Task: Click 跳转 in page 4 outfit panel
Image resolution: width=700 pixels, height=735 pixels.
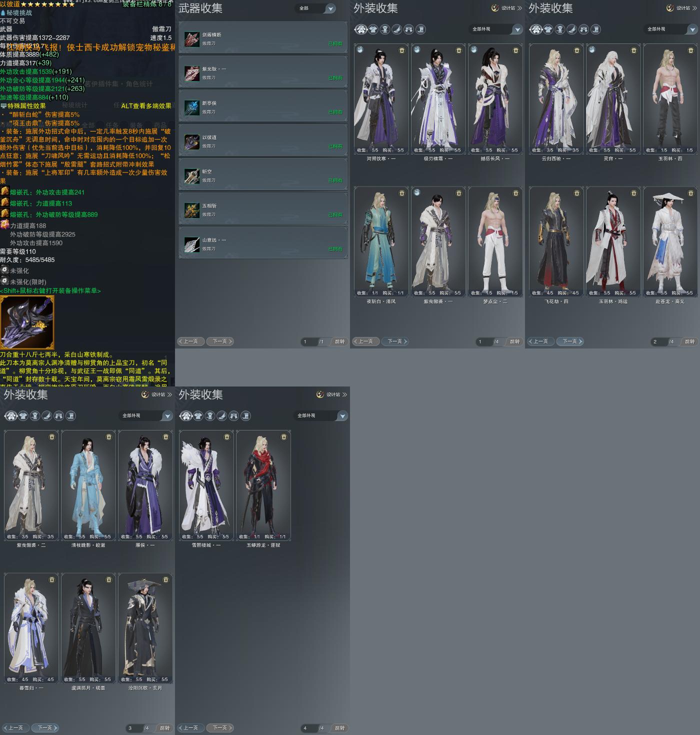Action: 340,728
